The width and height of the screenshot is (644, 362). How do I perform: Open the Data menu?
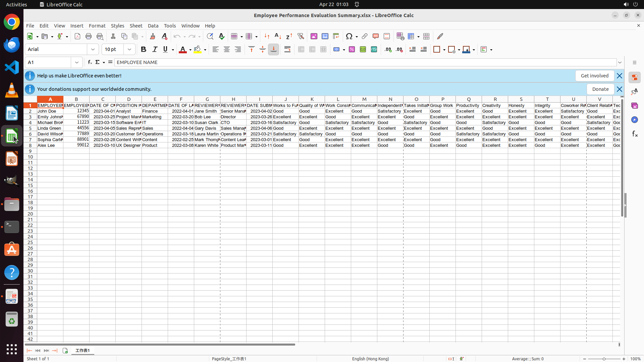tap(153, 26)
